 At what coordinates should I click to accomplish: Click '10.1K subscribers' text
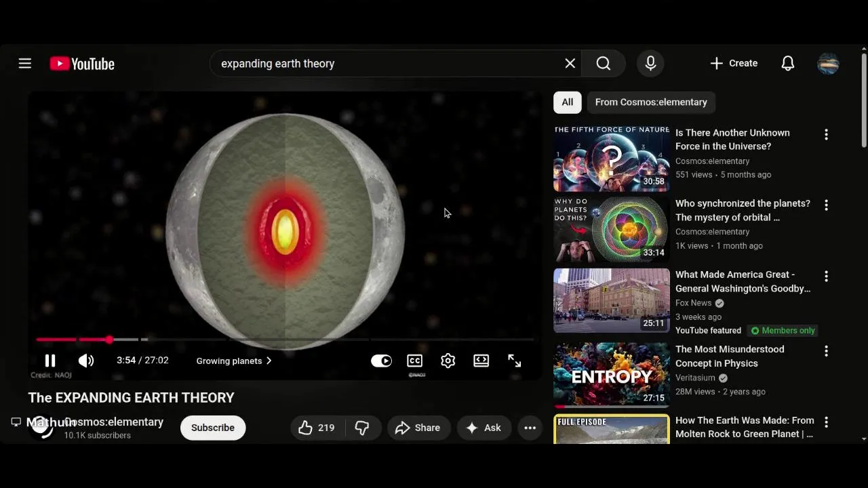[x=98, y=435]
